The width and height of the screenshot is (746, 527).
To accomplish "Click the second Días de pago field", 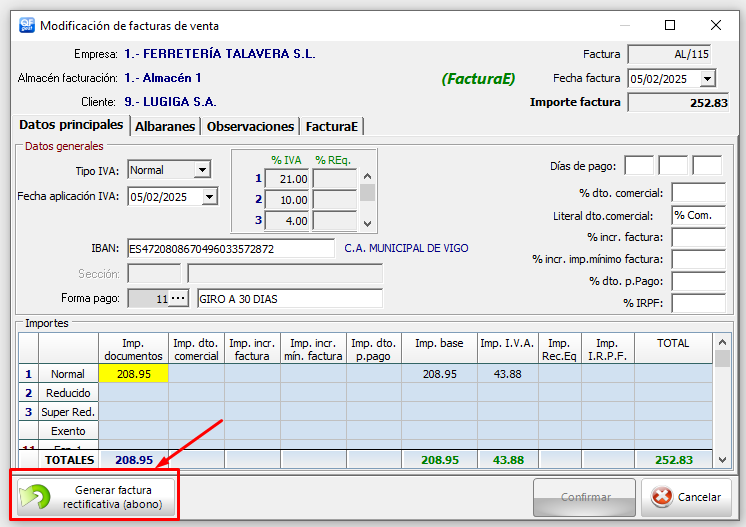I will point(673,166).
